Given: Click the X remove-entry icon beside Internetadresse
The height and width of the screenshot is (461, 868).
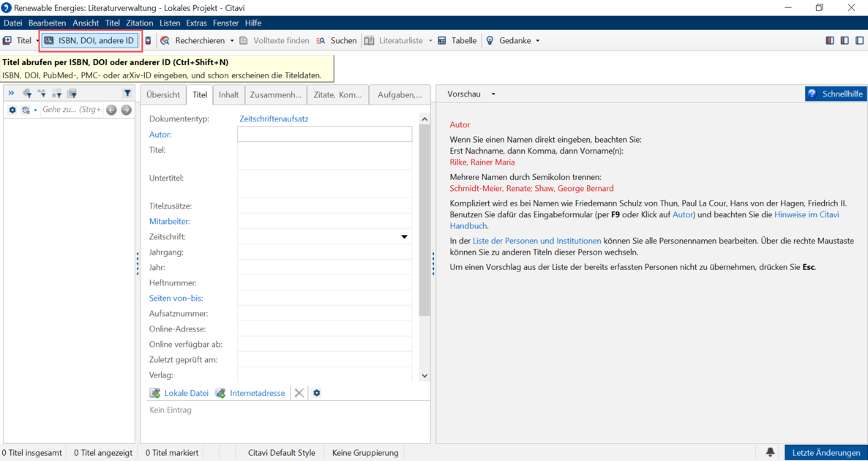Looking at the screenshot, I should tap(299, 393).
